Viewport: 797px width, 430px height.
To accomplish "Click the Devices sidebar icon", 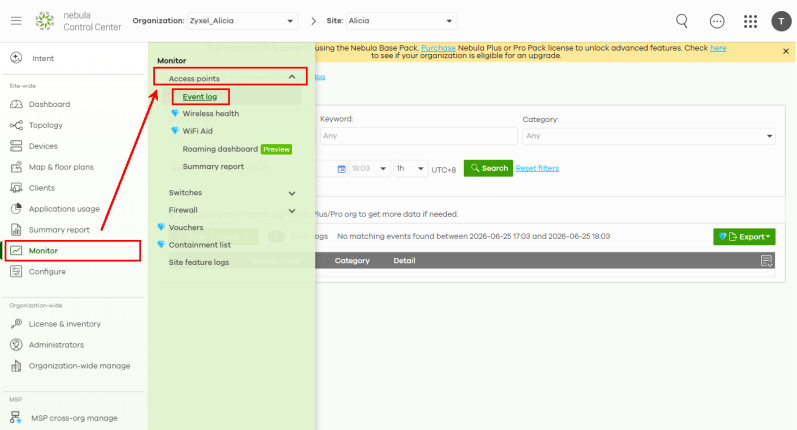I will click(16, 146).
